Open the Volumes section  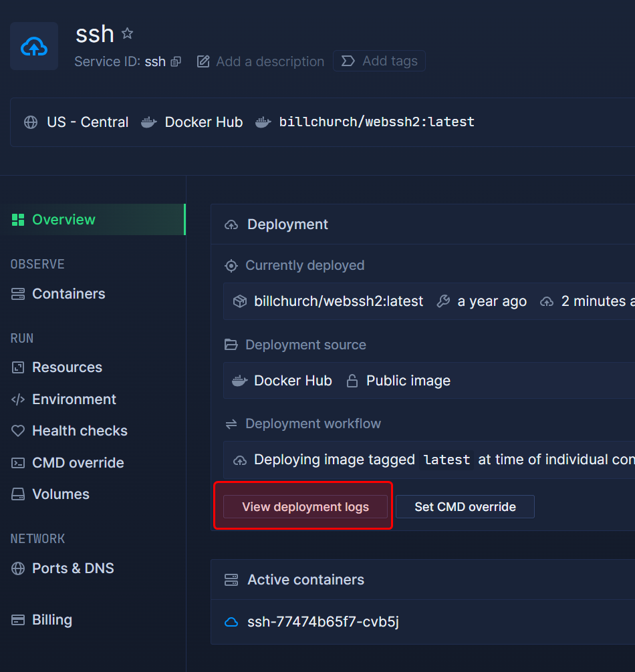(60, 494)
